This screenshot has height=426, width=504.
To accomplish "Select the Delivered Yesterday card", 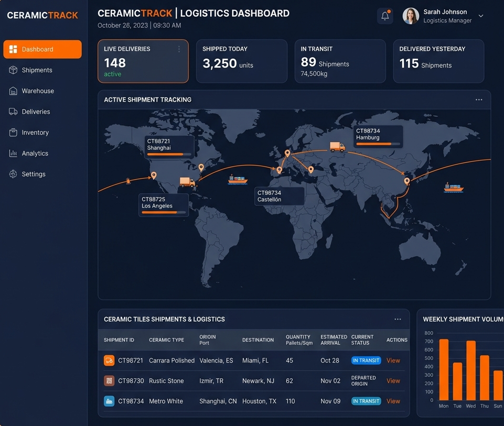I will coord(439,61).
